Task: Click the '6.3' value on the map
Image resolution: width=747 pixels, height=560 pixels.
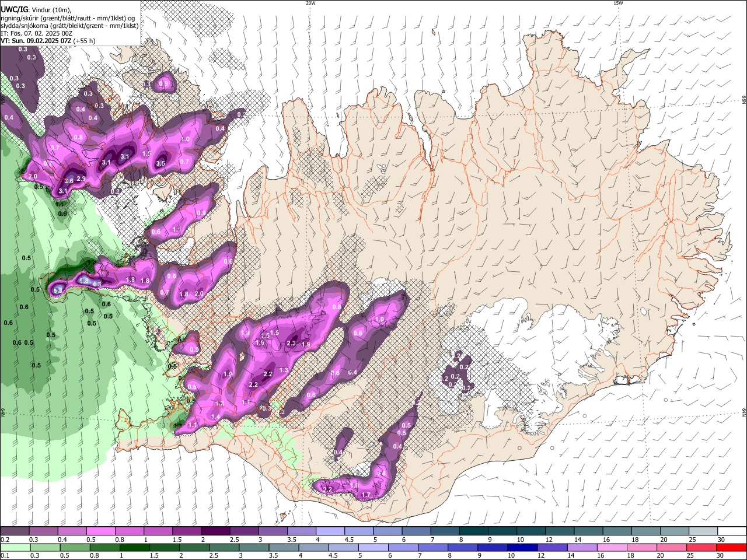Action: (58, 290)
